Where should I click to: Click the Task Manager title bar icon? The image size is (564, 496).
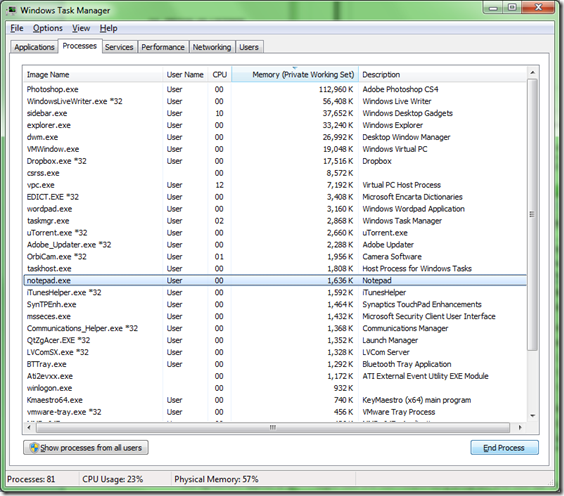[x=11, y=10]
